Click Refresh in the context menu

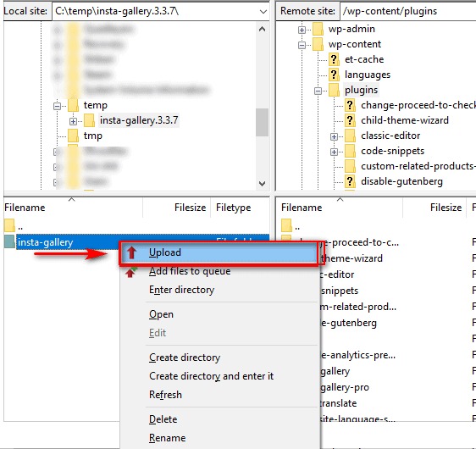point(219,395)
